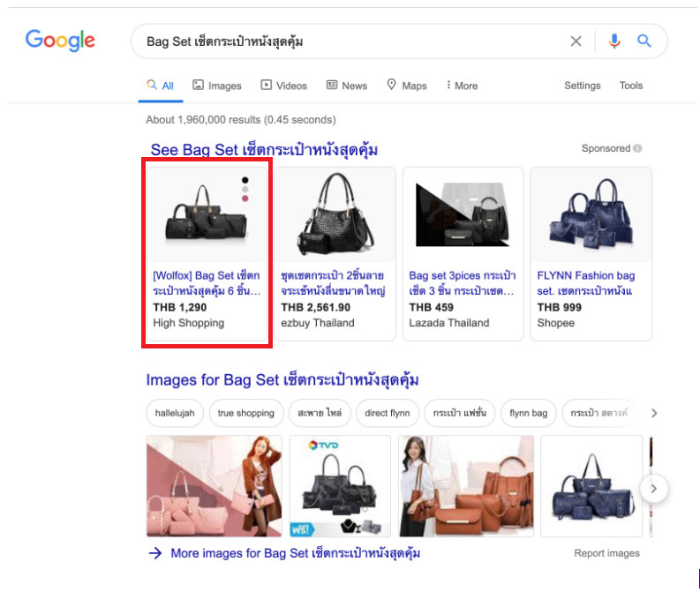
Task: Click the High Shopping seller name
Action: tap(188, 323)
